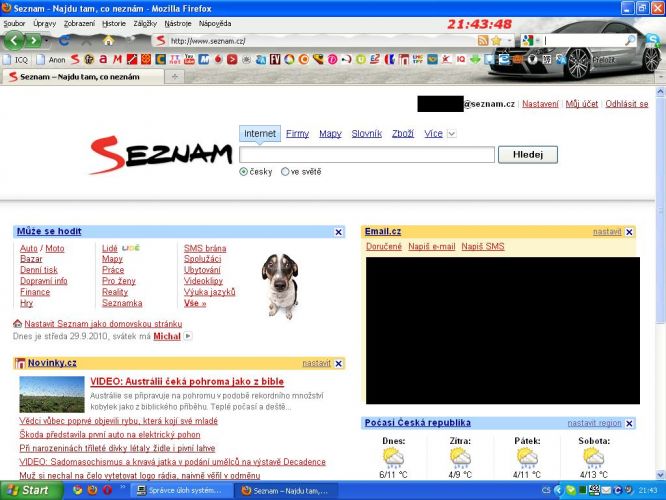This screenshot has height=500, width=666.
Task: Open the Můj účet link
Action: (581, 104)
